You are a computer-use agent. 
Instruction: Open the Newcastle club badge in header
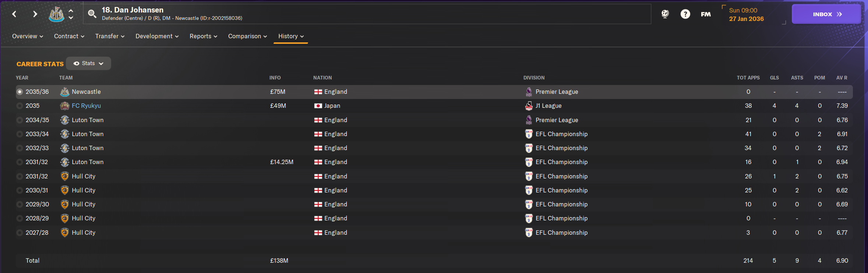[56, 14]
